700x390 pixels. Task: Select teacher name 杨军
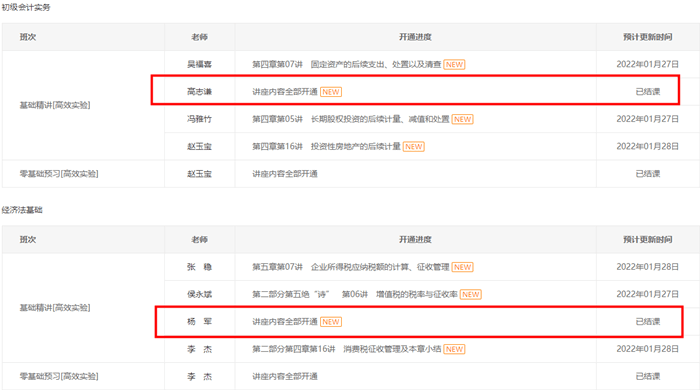pyautogui.click(x=200, y=321)
